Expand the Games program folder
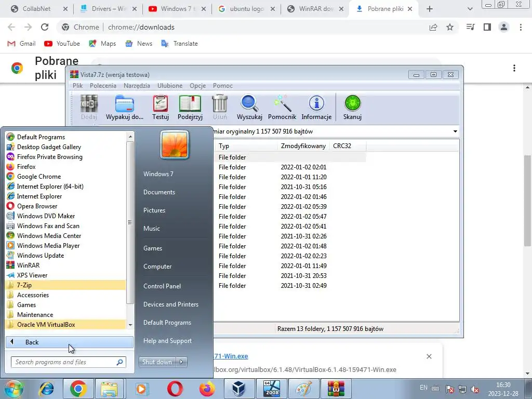Screen dimensions: 532x399 tap(66, 304)
